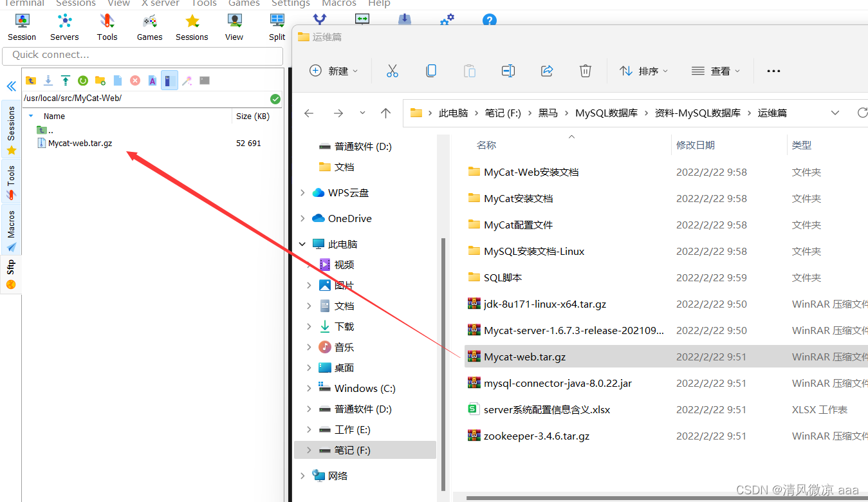
Task: Toggle the hidden-files view button in SFTP
Action: 169,80
